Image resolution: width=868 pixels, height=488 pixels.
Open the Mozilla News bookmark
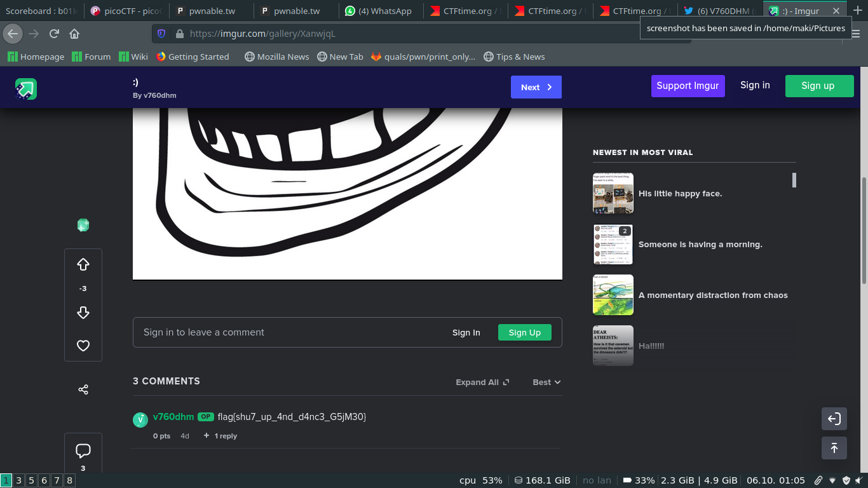pyautogui.click(x=277, y=57)
